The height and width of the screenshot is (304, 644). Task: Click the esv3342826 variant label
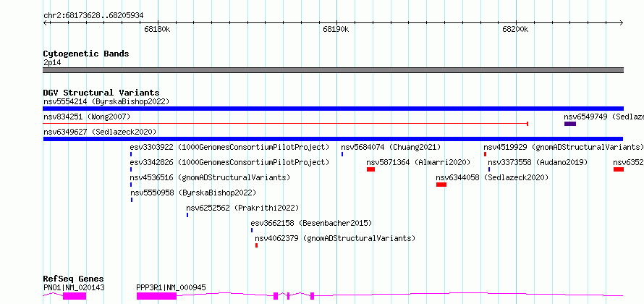[x=229, y=162]
